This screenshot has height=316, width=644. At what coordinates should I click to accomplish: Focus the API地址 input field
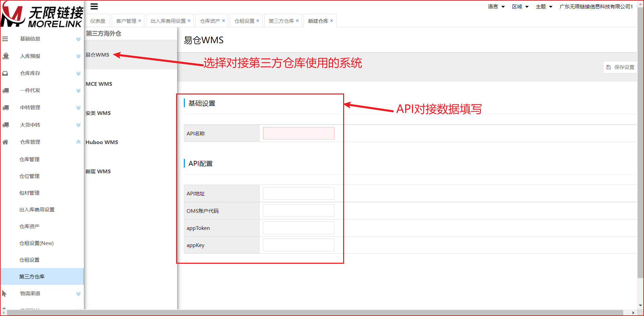[299, 194]
